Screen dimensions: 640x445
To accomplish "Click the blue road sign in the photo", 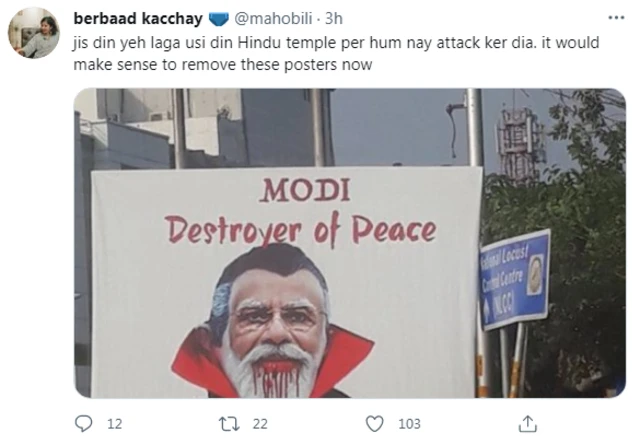I will pos(515,279).
